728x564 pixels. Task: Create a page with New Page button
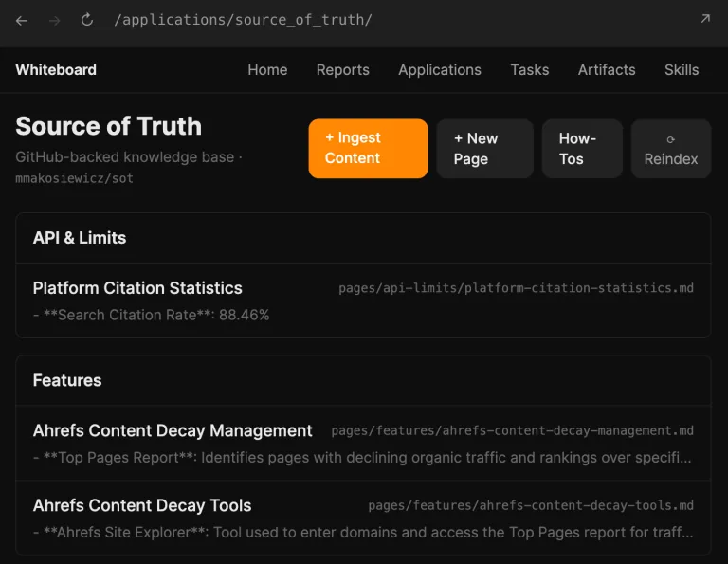[484, 149]
